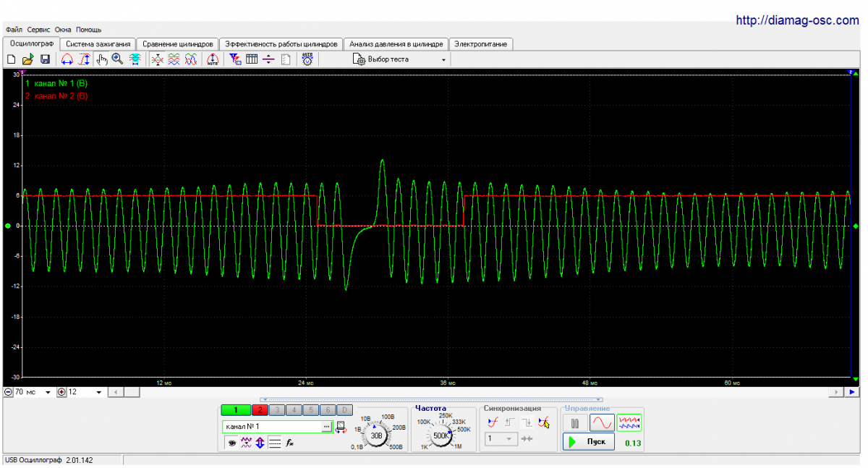Expand the 70 мс time scale dropdown
Viewport: 868px width, 468px height.
(48, 392)
